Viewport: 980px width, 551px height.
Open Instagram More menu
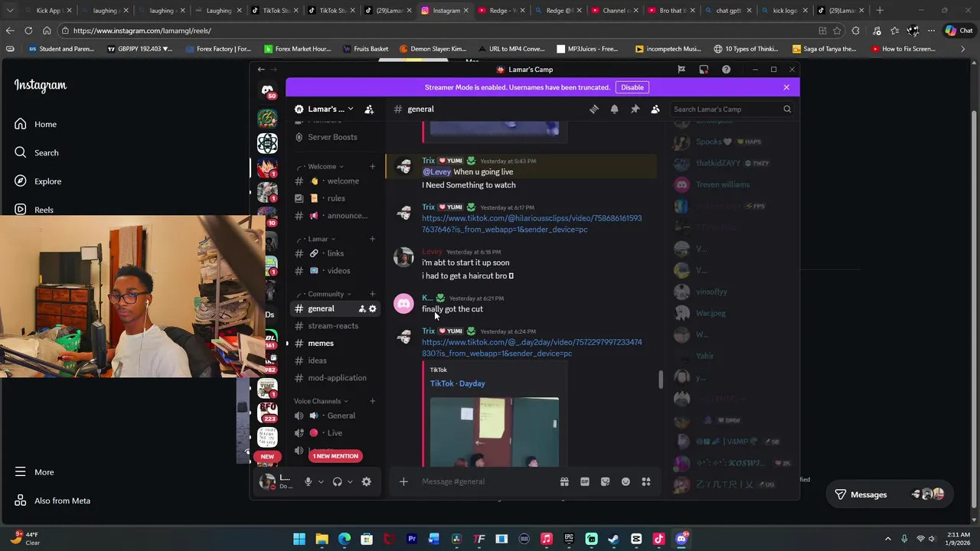tap(34, 472)
